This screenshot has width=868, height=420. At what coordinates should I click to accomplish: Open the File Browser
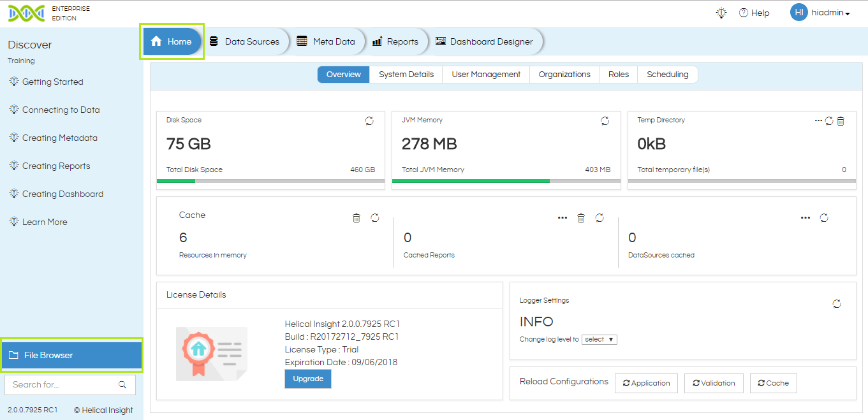coord(71,355)
